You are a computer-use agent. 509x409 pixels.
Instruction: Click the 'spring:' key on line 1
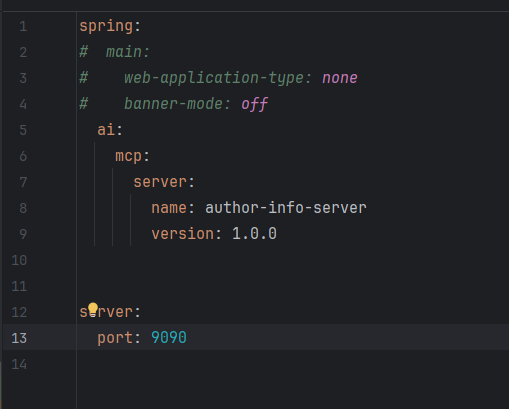point(110,26)
